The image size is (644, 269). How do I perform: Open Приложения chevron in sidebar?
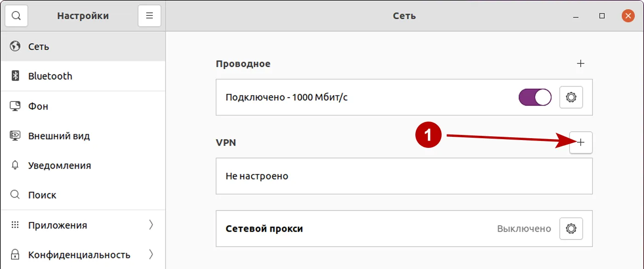[x=152, y=225]
